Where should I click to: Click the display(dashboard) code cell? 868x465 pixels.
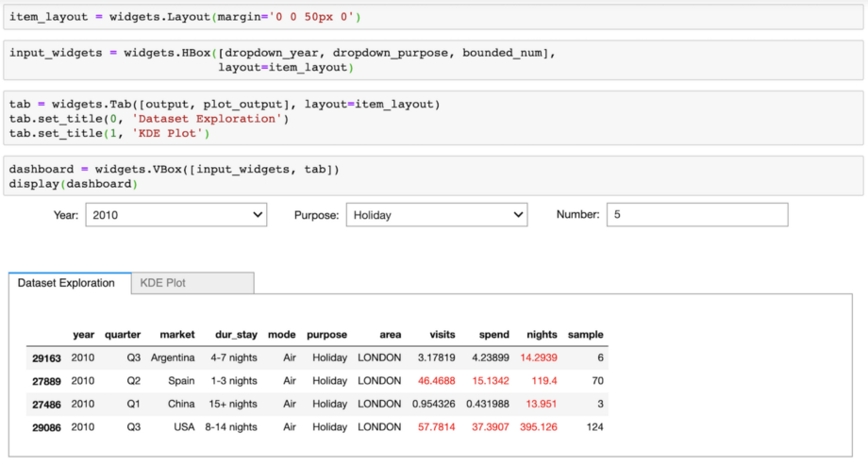pyautogui.click(x=433, y=176)
